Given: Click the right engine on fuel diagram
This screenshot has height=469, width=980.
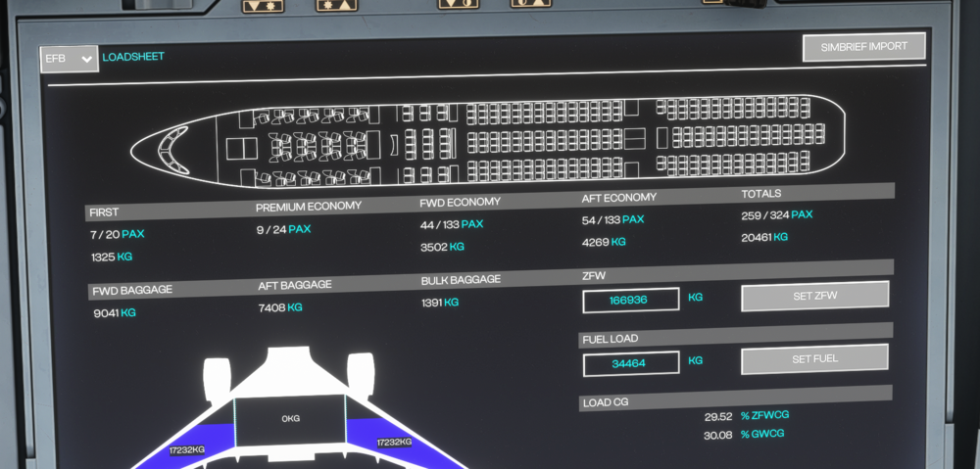Looking at the screenshot, I should point(361,369).
